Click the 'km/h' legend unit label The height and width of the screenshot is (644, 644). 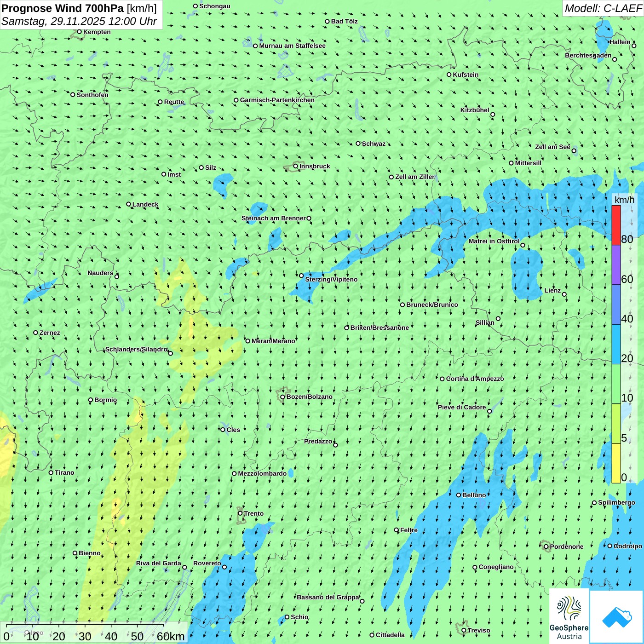coord(624,200)
